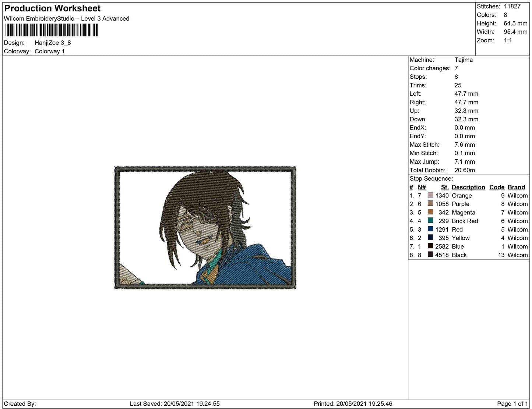
Task: Click the Brick Red row color swatch
Action: tap(430, 220)
